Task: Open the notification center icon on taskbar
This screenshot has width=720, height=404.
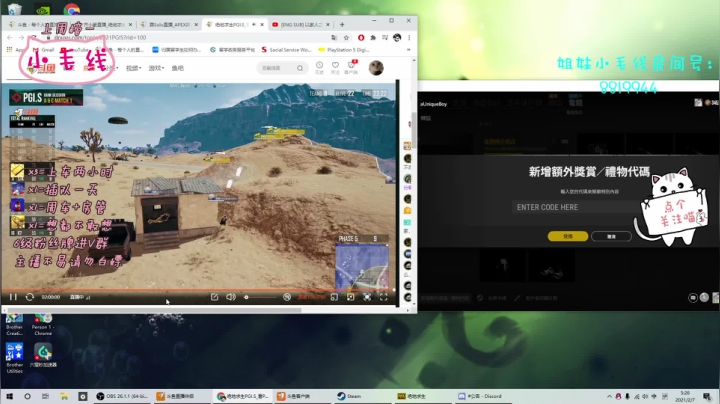Action: [708, 396]
